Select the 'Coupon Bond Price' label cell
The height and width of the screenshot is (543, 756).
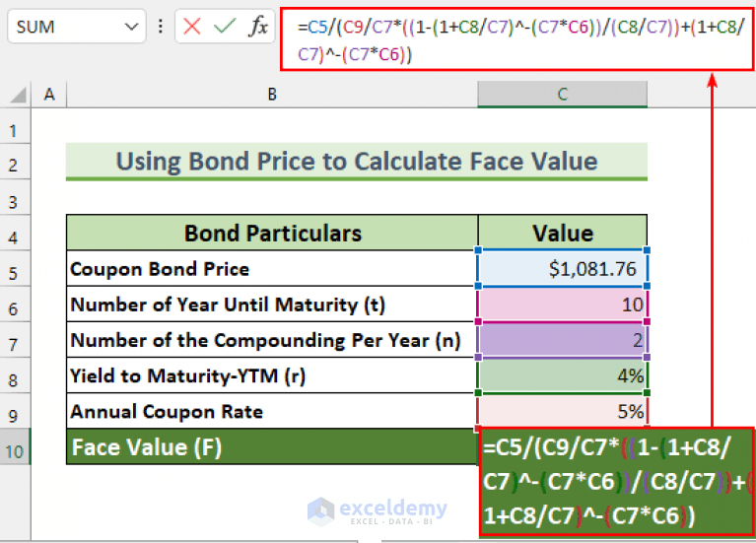pyautogui.click(x=272, y=269)
